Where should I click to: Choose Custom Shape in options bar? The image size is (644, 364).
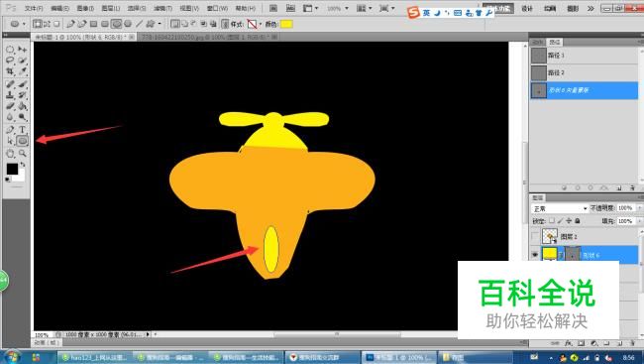[151, 24]
